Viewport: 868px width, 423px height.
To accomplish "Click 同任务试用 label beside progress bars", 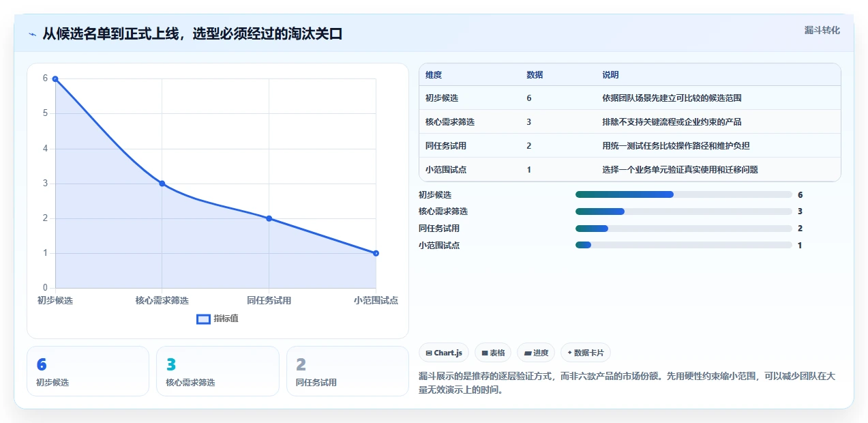I will [x=439, y=229].
